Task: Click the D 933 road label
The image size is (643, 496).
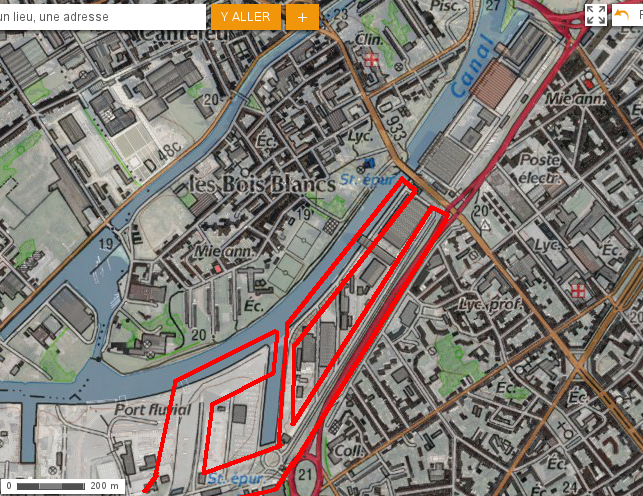Action: click(393, 122)
